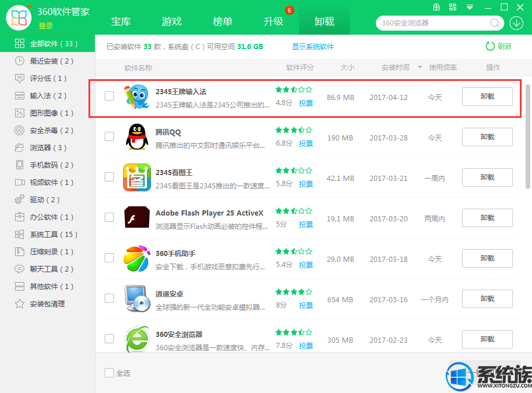This screenshot has height=393, width=532.
Task: Select the 输入法 keyboard icon
Action: (20, 95)
